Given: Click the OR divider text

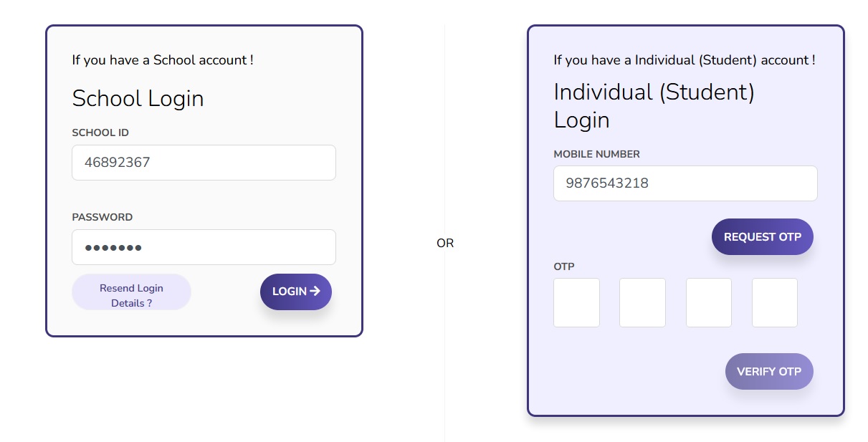Looking at the screenshot, I should tap(445, 244).
